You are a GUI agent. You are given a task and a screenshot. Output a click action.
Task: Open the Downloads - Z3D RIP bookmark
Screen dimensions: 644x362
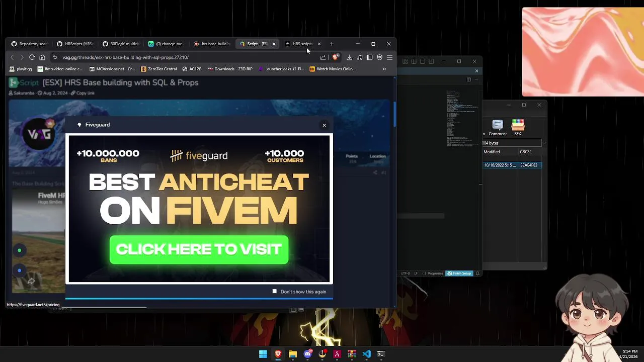pyautogui.click(x=229, y=69)
